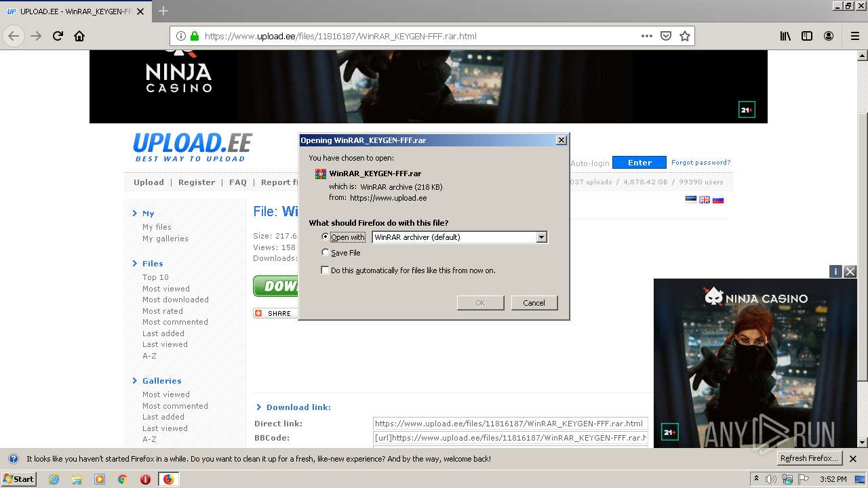Open Most downloaded files link
Screen dimensions: 868x488
click(x=176, y=300)
